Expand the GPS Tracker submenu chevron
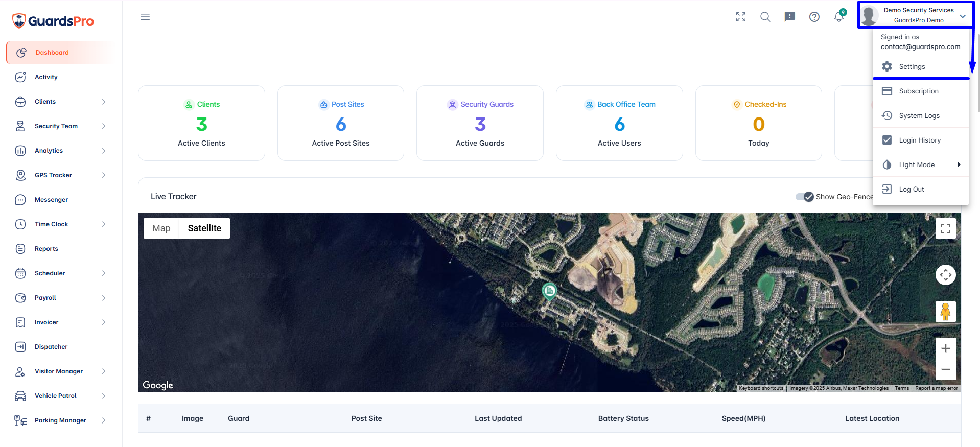The image size is (980, 447). (x=104, y=175)
